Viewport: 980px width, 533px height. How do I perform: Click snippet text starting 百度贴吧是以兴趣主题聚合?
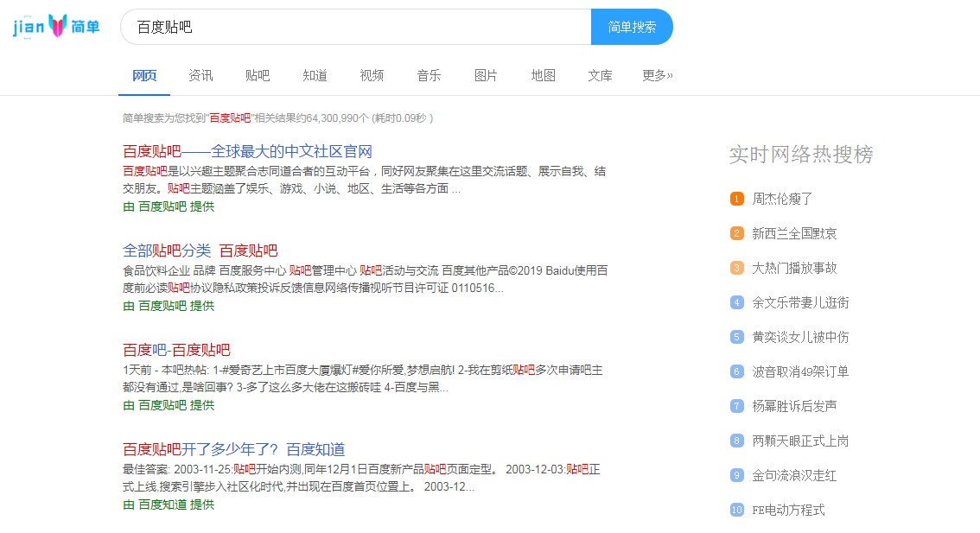364,180
